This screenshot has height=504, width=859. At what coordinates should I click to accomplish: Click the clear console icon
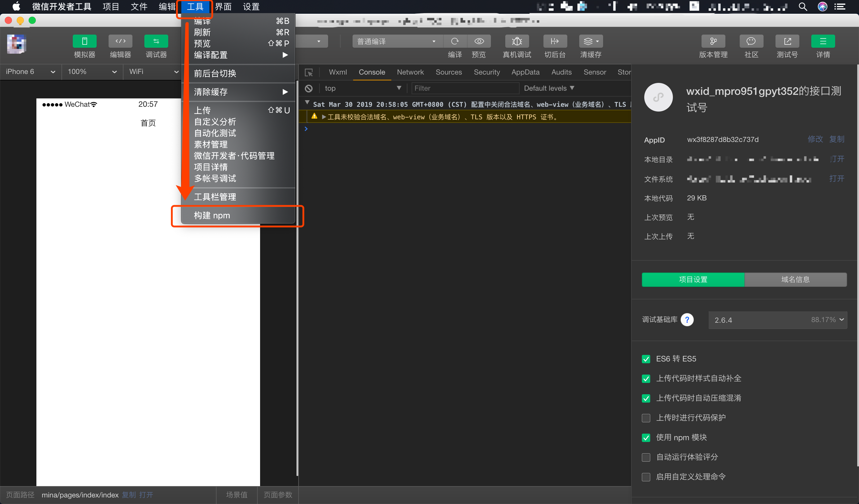point(309,89)
